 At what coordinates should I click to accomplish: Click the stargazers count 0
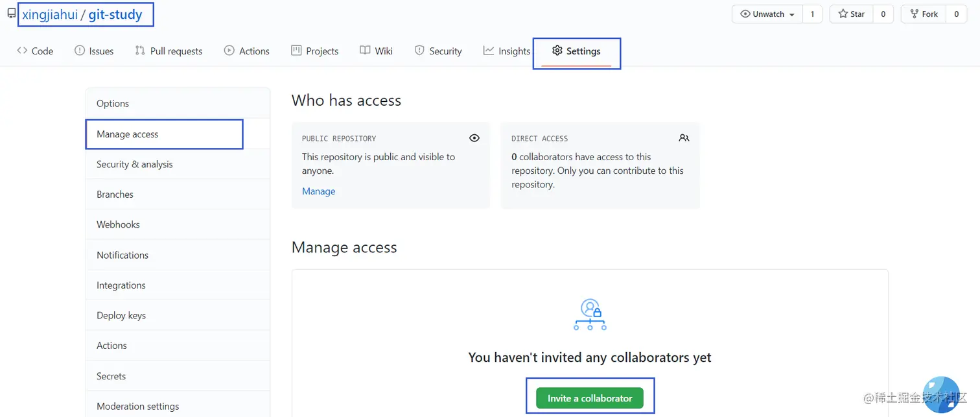883,14
